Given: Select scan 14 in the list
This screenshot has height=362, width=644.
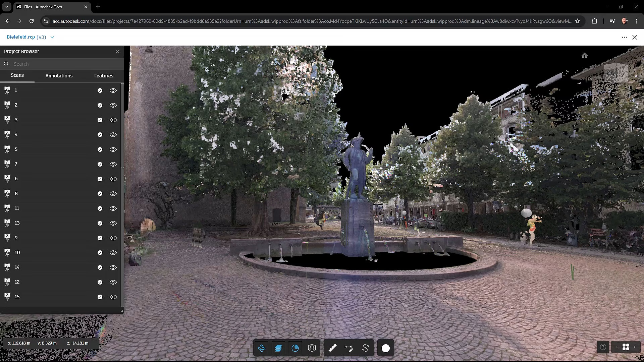Looking at the screenshot, I should 17,267.
